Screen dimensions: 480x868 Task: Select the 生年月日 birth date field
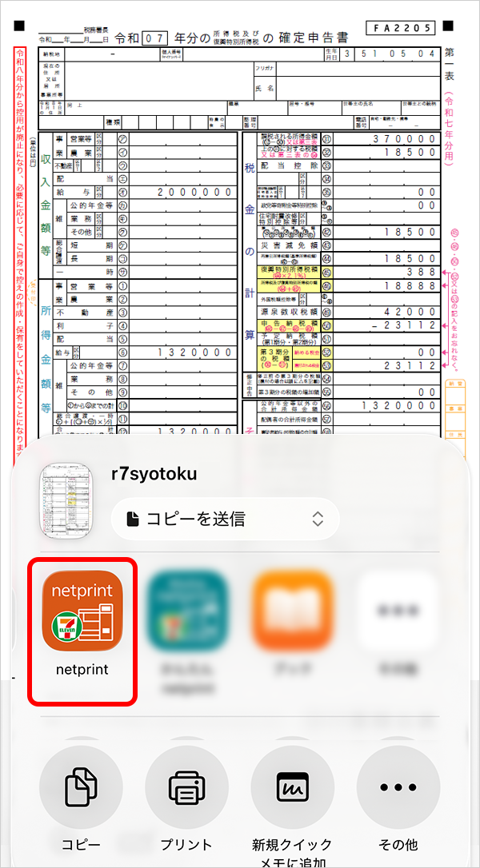pyautogui.click(x=390, y=54)
